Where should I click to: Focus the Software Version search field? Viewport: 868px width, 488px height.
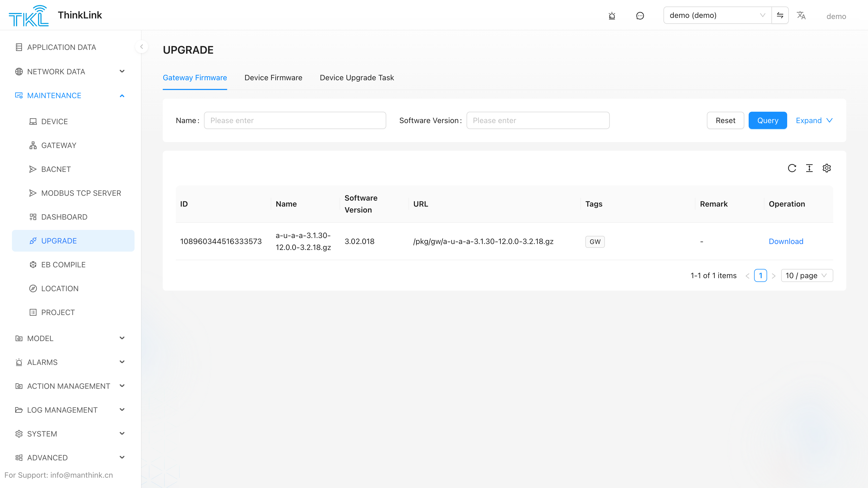click(538, 121)
